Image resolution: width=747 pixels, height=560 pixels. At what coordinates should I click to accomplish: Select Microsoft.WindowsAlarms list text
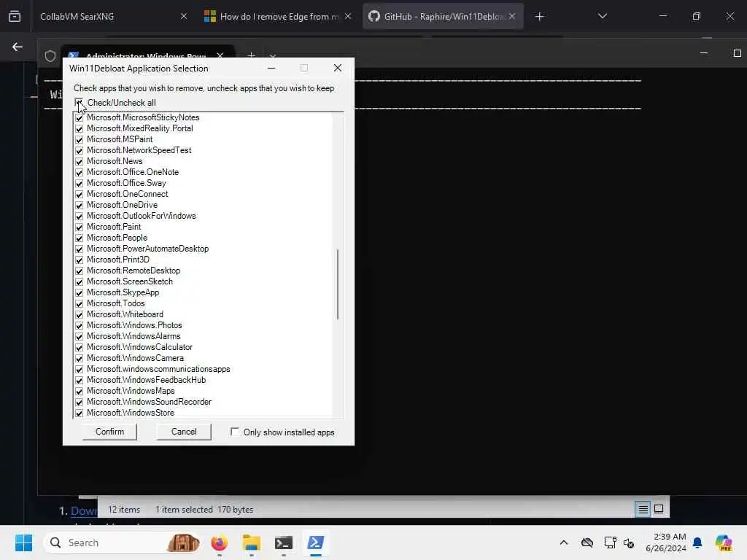133,337
